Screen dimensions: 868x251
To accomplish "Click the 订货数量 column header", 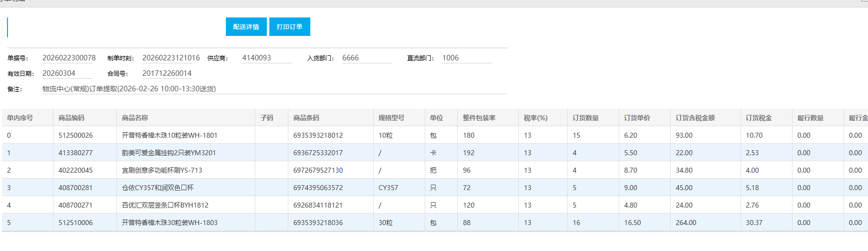I will [x=586, y=118].
